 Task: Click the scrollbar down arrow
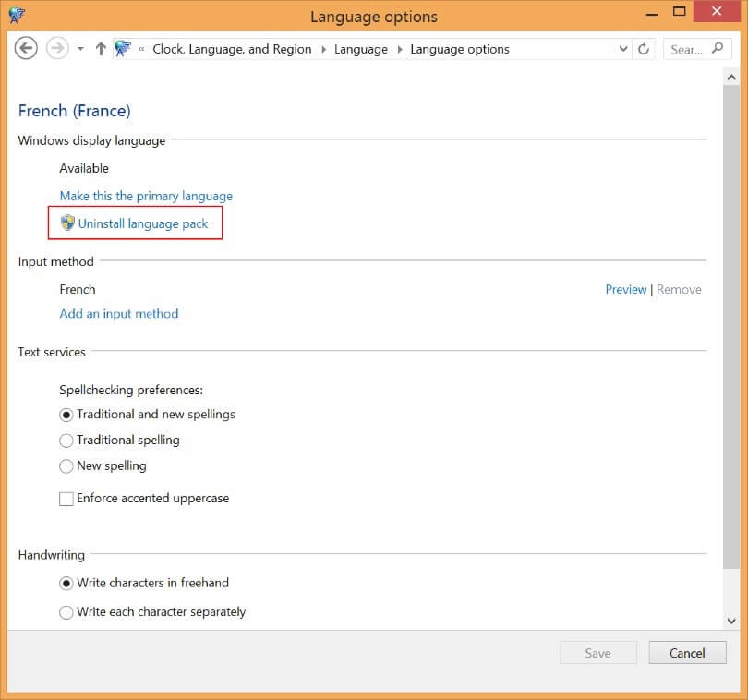tap(731, 621)
